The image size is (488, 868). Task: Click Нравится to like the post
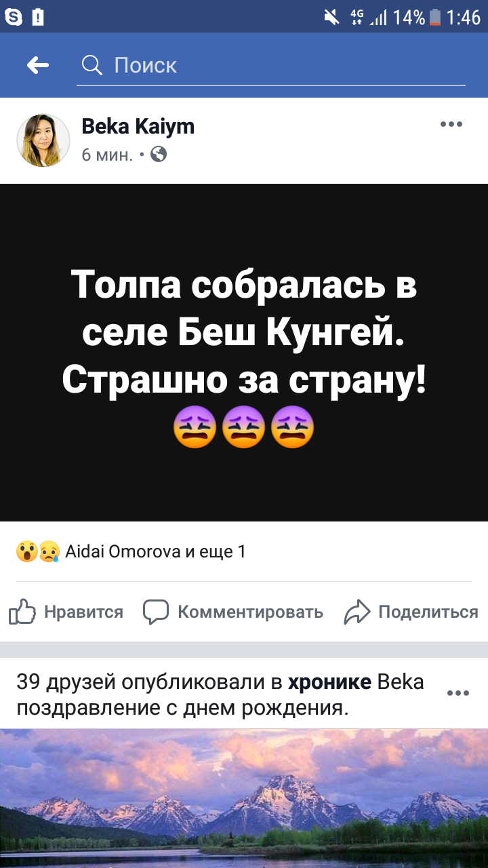click(83, 612)
